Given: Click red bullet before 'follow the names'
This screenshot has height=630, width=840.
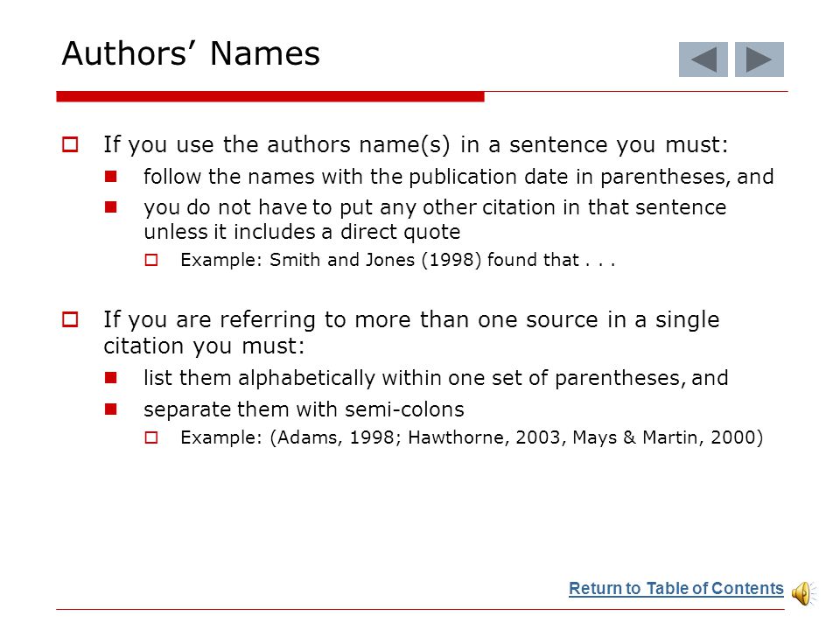Looking at the screenshot, I should [x=111, y=176].
